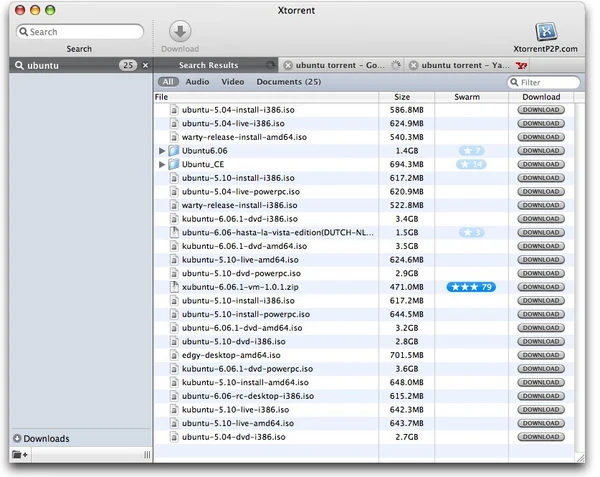Open the ubuntu torrent - Go... tab
Viewport: 600px width, 477px height.
point(340,65)
